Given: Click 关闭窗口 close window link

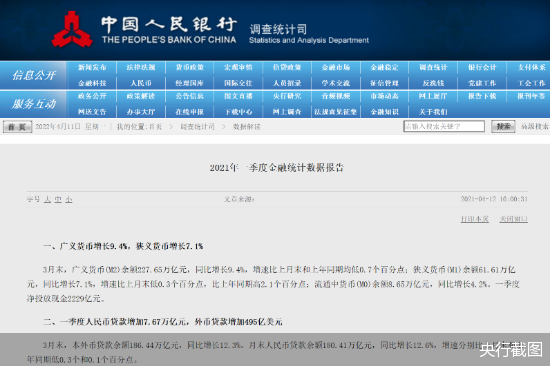Looking at the screenshot, I should 514,219.
